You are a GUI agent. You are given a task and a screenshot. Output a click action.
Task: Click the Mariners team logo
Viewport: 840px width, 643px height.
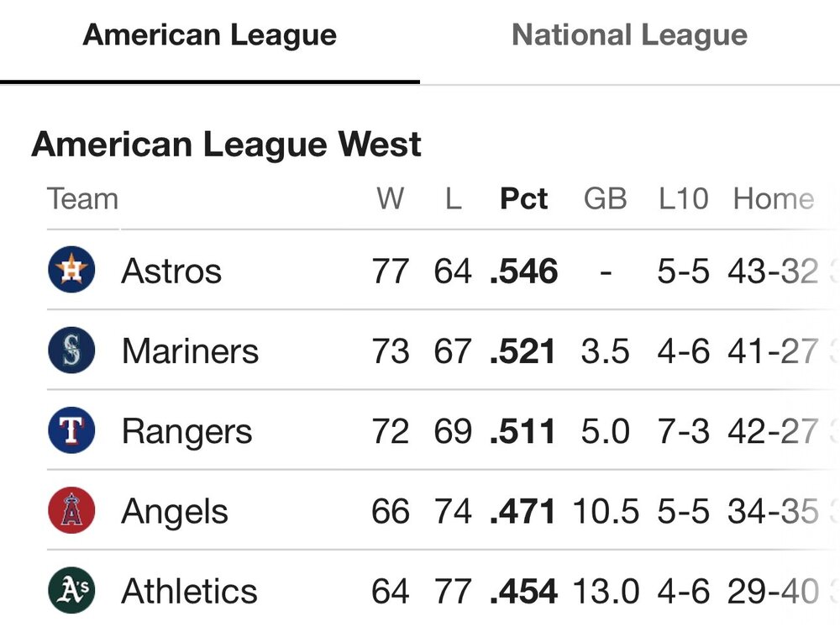[71, 350]
